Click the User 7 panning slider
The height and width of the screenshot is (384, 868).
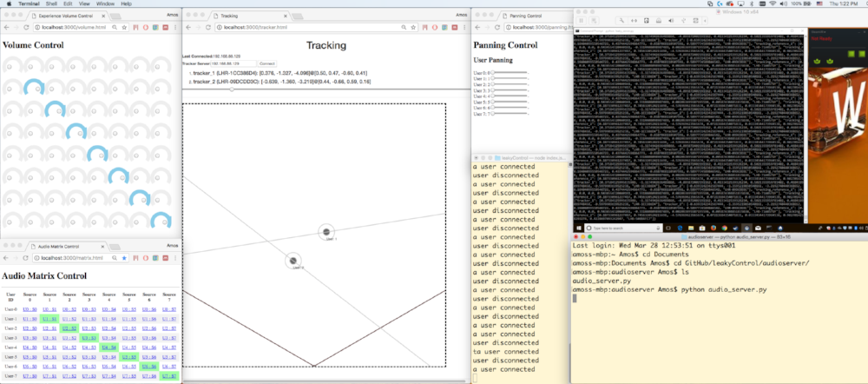(509, 114)
